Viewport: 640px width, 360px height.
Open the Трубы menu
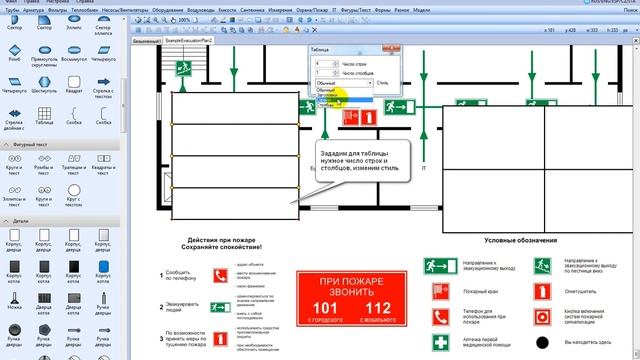12,10
